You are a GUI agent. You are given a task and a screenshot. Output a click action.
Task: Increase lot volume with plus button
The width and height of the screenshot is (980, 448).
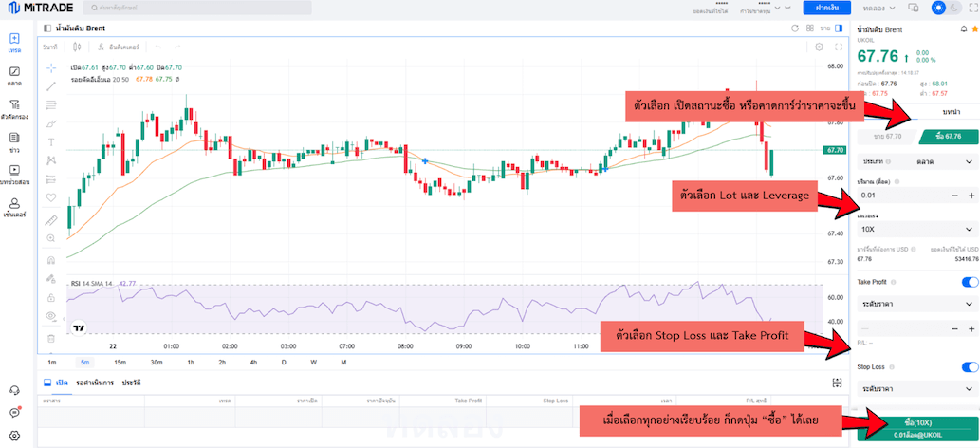pos(971,196)
